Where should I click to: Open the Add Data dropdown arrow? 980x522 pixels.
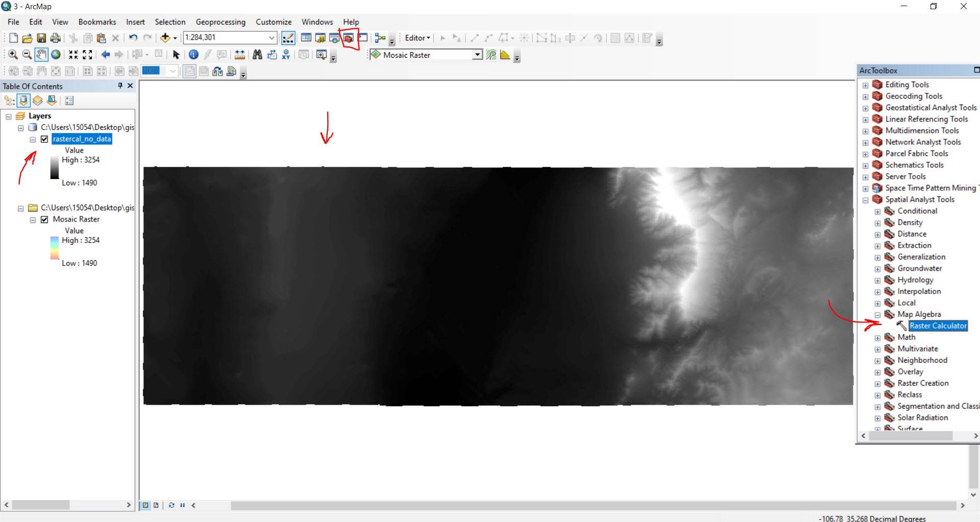click(x=175, y=38)
